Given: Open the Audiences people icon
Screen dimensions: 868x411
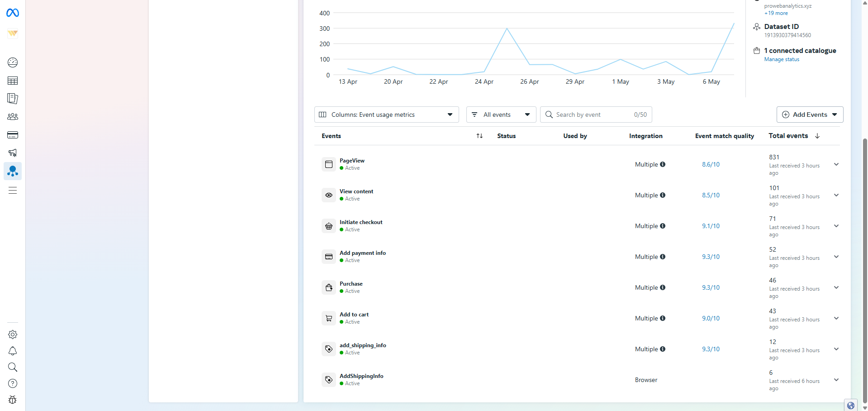Looking at the screenshot, I should click(x=13, y=117).
